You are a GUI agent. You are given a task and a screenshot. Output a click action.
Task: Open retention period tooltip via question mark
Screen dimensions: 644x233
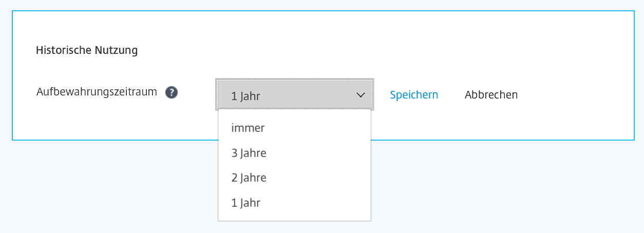pos(172,93)
